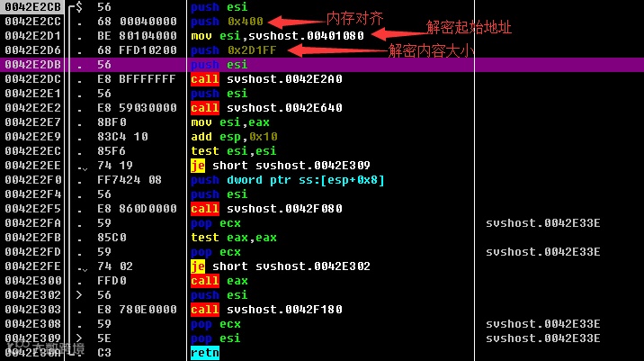644x361 pixels.
Task: Select address 0042E2D1 row
Action: (32, 36)
